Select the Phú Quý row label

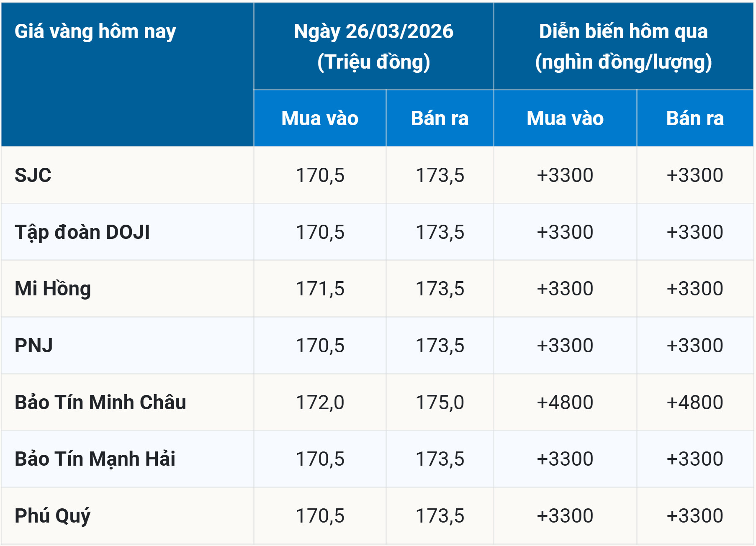pos(53,516)
